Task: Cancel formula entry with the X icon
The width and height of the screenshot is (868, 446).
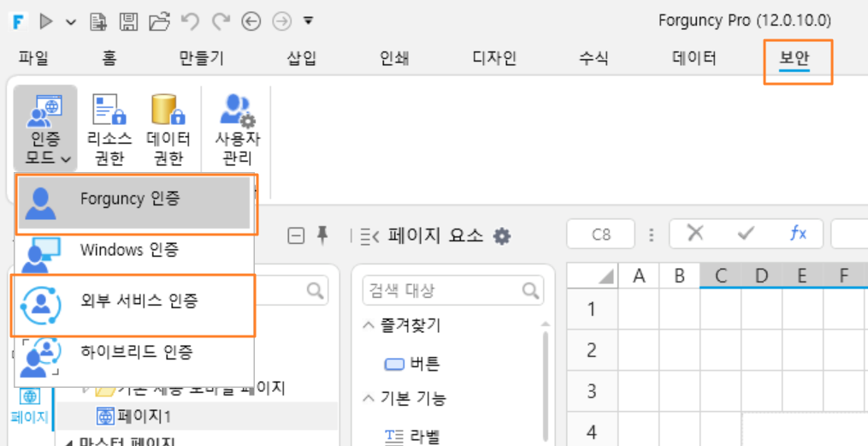Action: click(694, 233)
